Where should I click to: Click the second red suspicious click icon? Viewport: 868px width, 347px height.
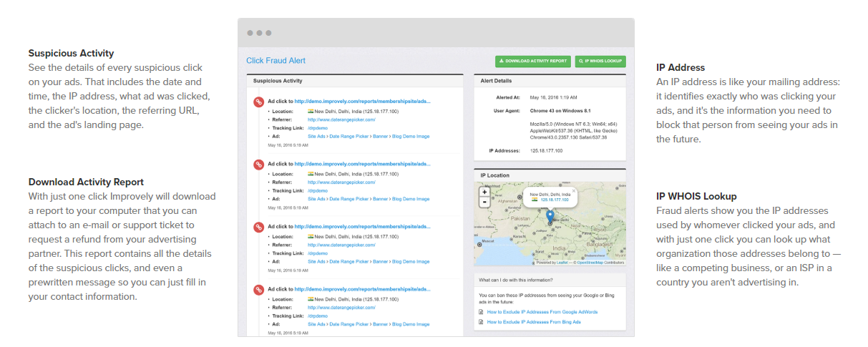(x=259, y=165)
